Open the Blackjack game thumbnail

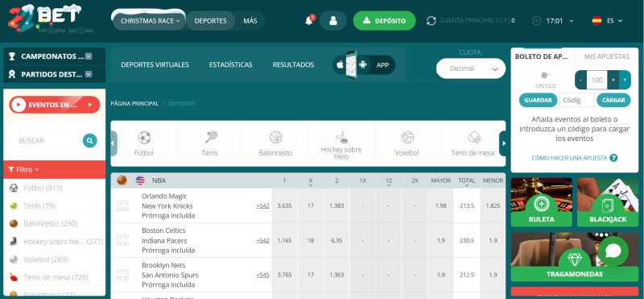click(608, 202)
